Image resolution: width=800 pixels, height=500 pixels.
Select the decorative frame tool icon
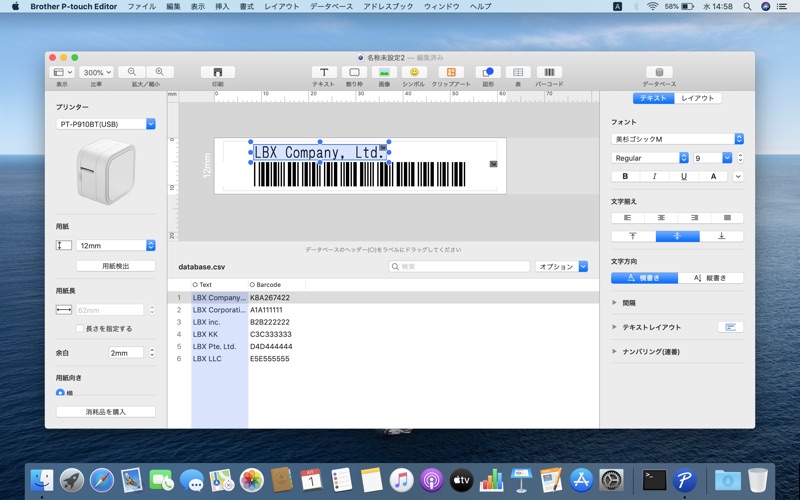354,72
